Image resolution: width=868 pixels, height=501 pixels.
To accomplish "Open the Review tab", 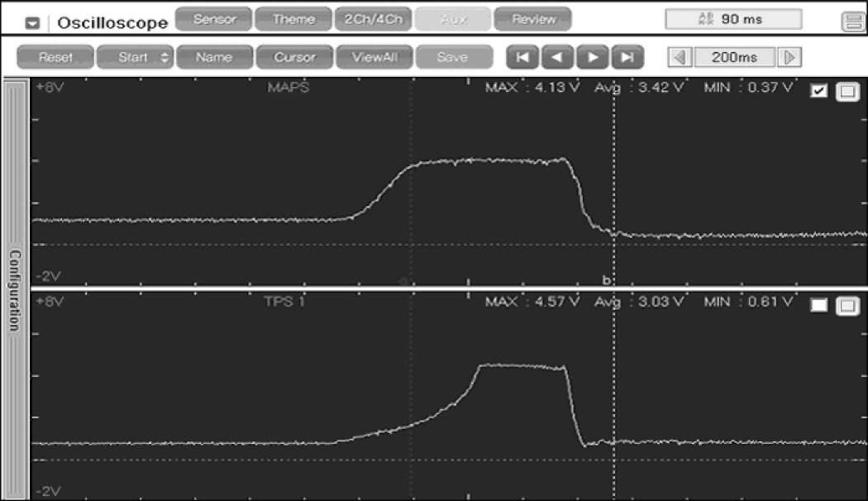I will 533,19.
